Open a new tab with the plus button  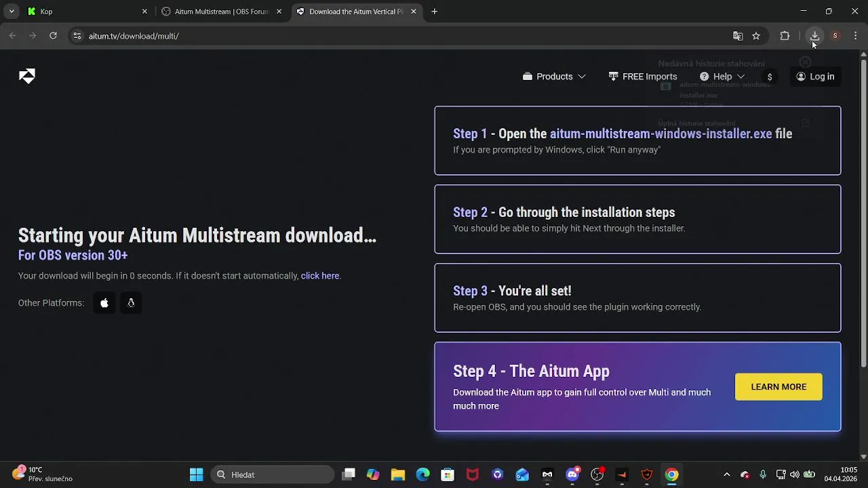pyautogui.click(x=435, y=12)
